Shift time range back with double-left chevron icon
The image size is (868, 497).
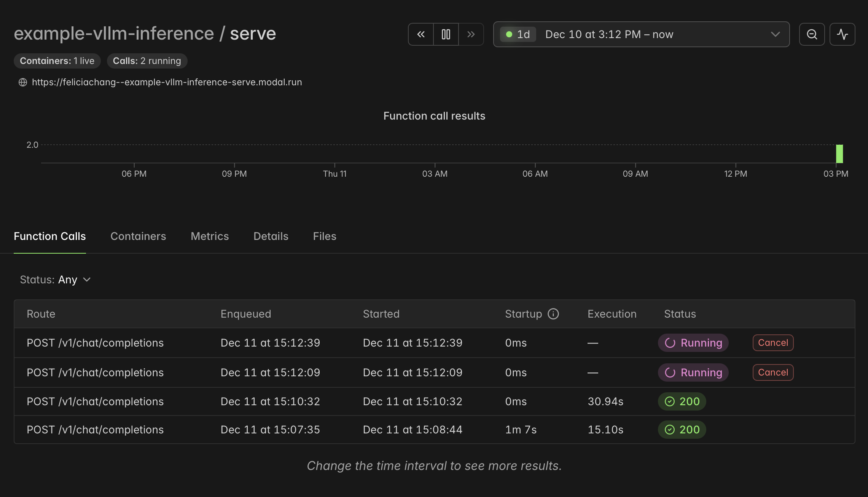click(420, 34)
